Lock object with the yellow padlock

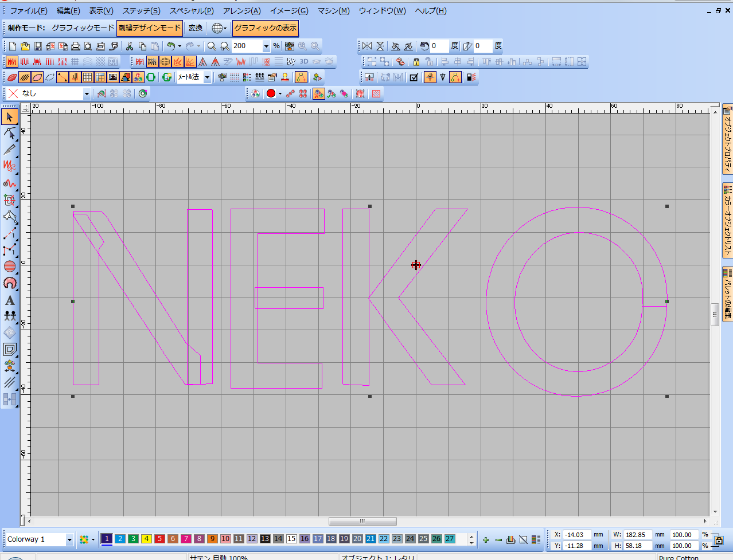[x=416, y=61]
